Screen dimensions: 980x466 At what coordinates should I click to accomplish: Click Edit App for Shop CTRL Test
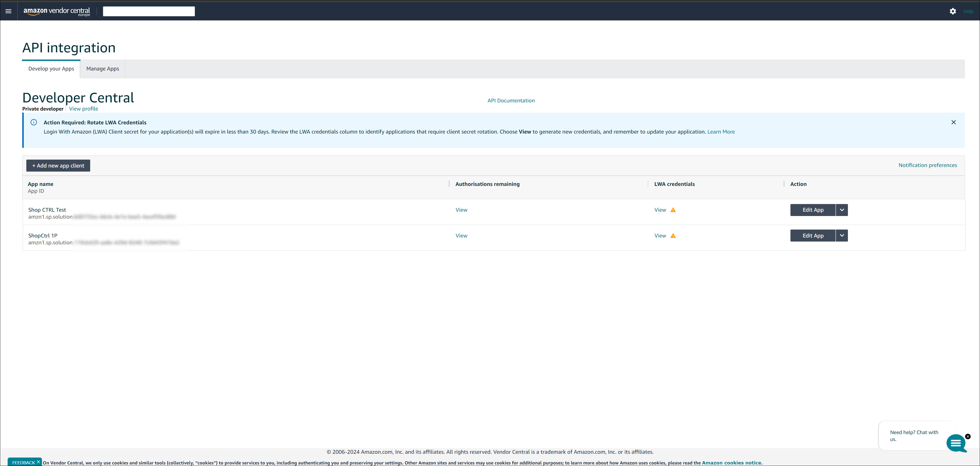point(813,210)
